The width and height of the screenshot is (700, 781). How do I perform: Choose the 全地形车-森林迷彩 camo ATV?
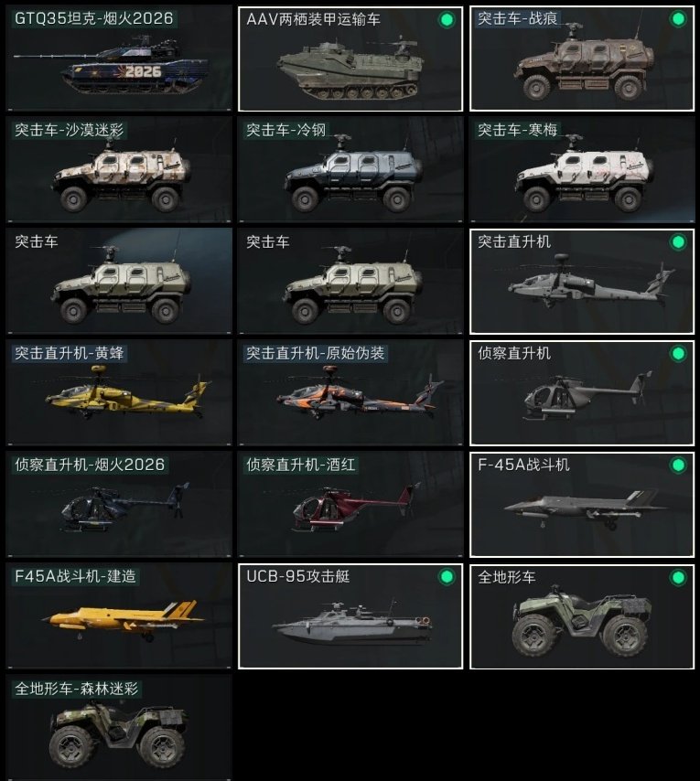(119, 728)
